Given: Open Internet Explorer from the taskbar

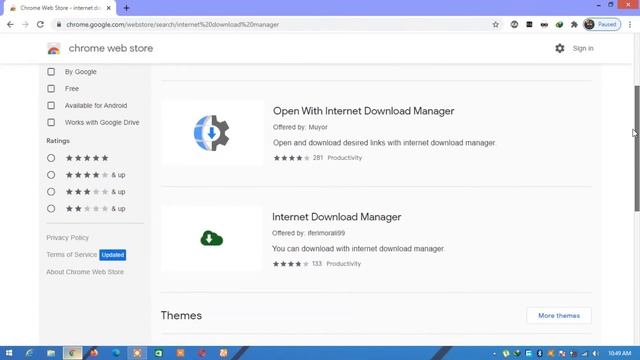Looking at the screenshot, I should 29,353.
